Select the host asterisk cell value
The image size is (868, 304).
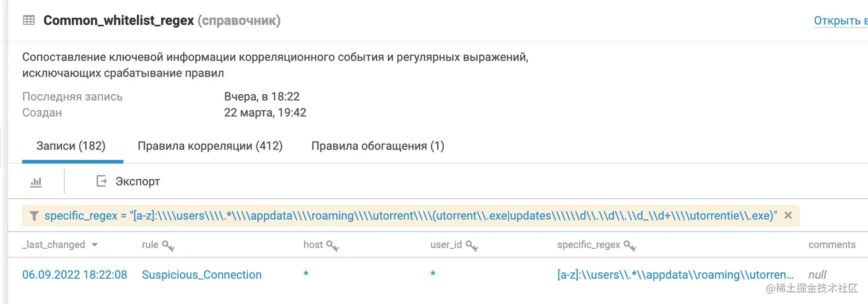[x=306, y=275]
